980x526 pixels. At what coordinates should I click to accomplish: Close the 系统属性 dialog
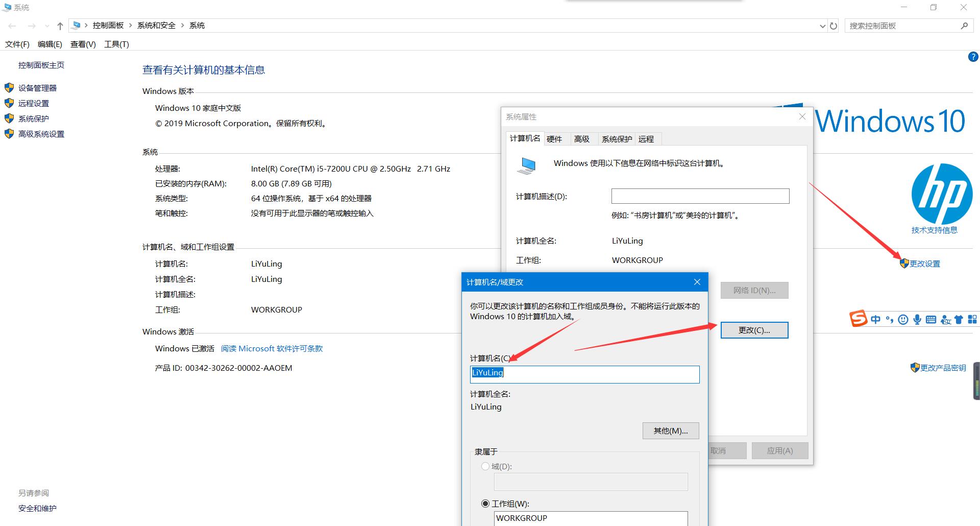tap(802, 116)
